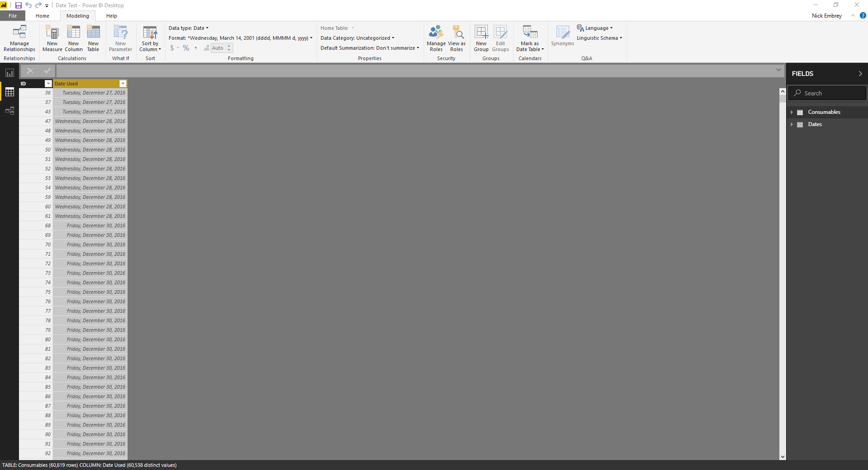Open Date Used column filter dropdown
Viewport: 868px width, 470px height.
click(123, 84)
